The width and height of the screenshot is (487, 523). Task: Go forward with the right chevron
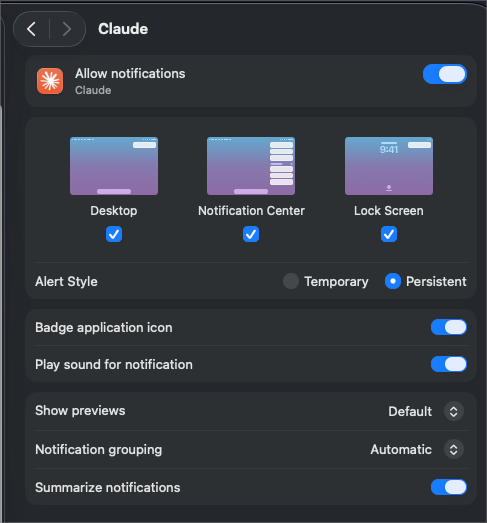[67, 29]
